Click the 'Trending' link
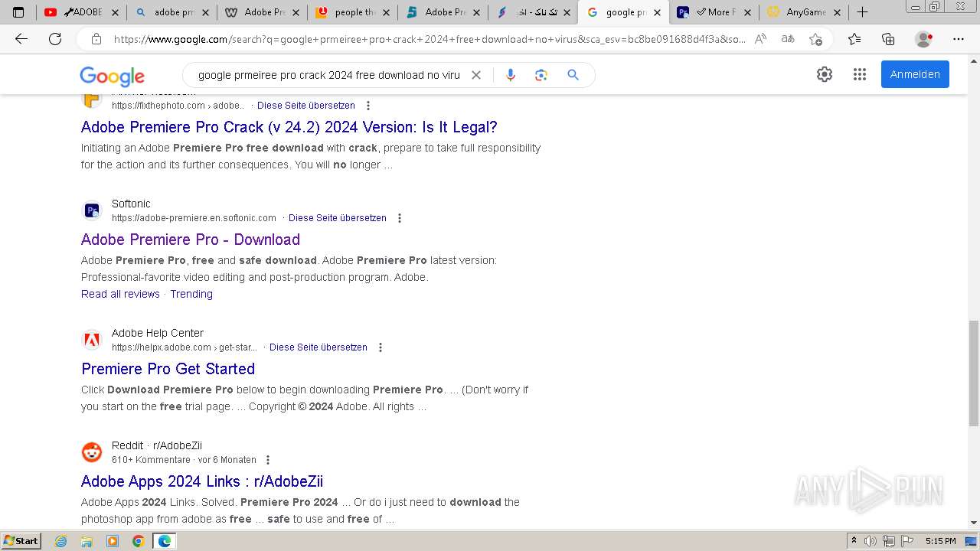This screenshot has height=551, width=980. (191, 294)
